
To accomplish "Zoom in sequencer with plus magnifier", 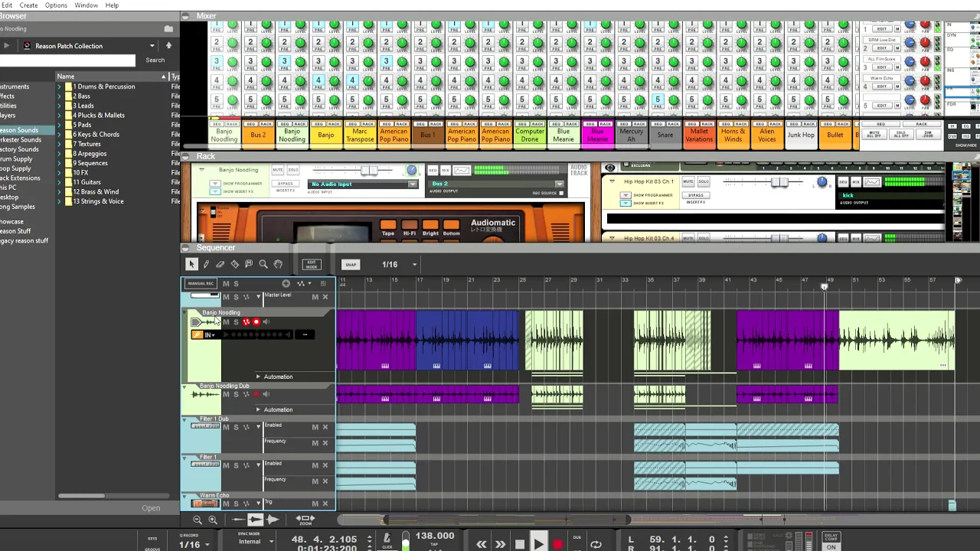I will coord(213,520).
